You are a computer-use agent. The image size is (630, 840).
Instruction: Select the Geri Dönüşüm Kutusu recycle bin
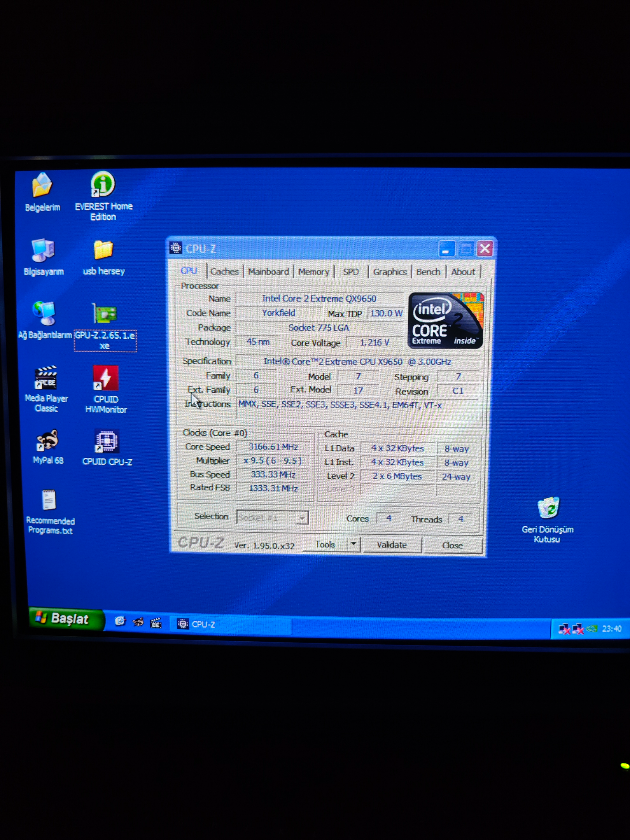coord(548,508)
